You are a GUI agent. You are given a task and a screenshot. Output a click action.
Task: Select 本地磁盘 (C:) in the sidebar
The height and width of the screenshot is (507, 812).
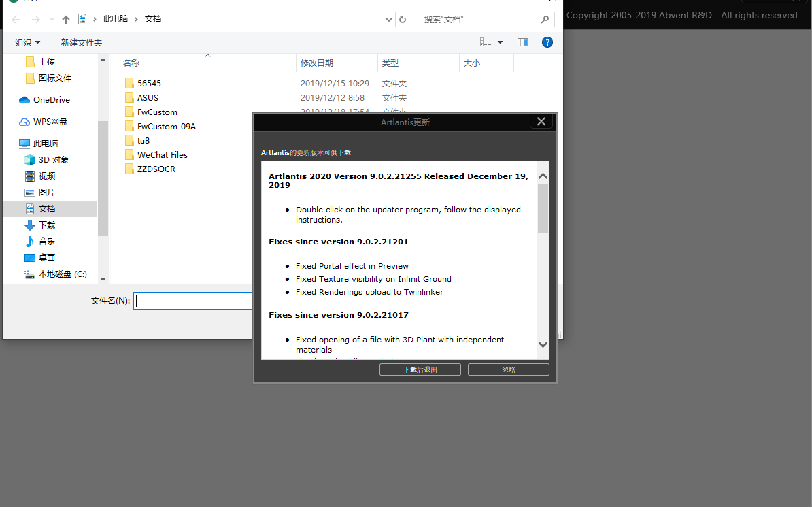[62, 274]
